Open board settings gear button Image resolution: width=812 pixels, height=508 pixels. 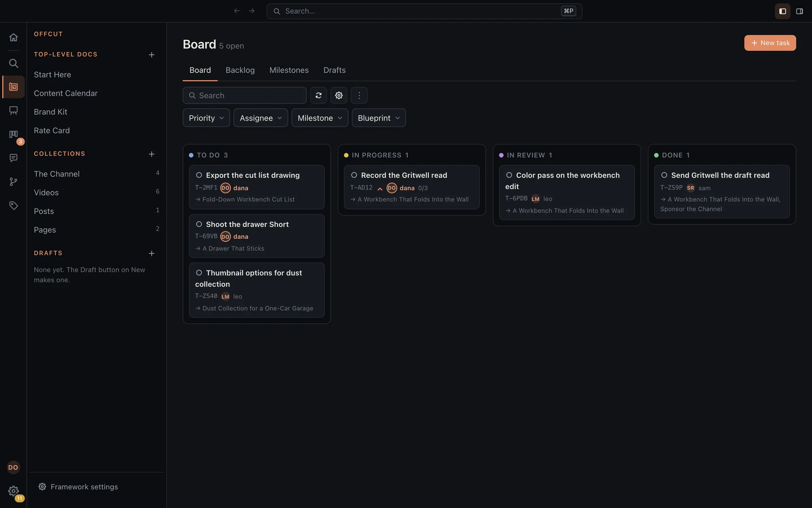tap(339, 96)
